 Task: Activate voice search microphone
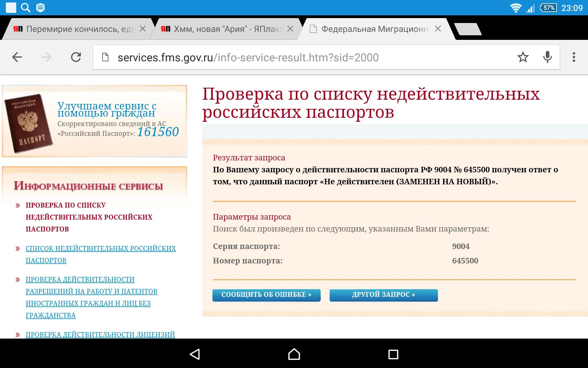[x=547, y=57]
